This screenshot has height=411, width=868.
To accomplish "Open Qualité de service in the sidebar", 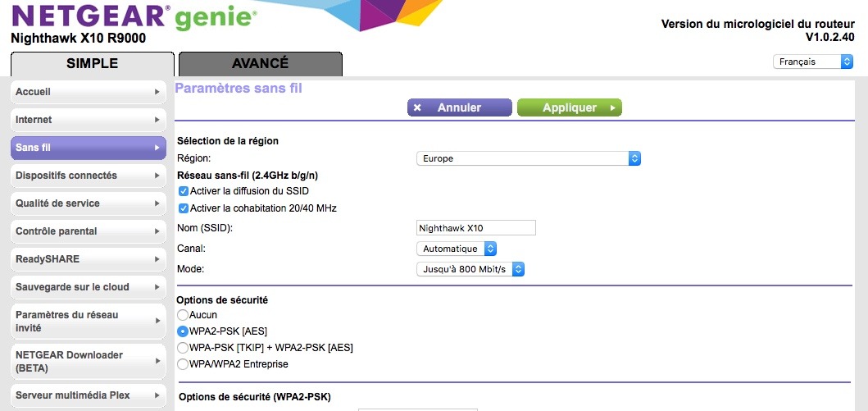I will (x=89, y=203).
